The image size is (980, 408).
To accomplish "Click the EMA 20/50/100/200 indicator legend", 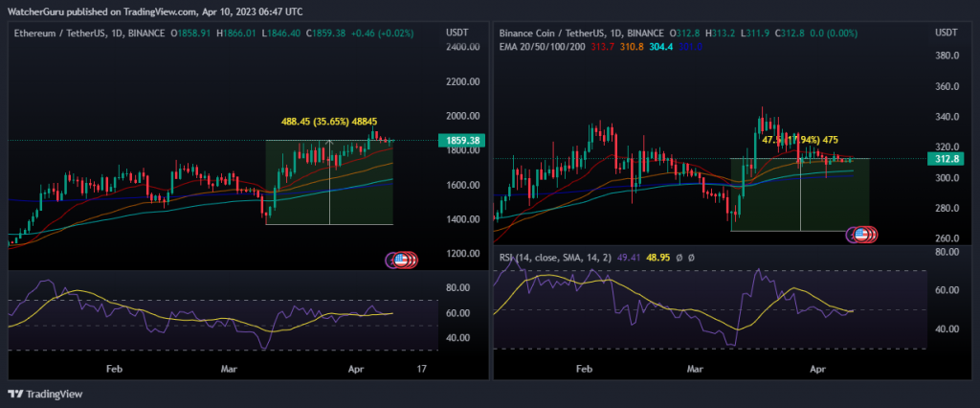I will 544,46.
